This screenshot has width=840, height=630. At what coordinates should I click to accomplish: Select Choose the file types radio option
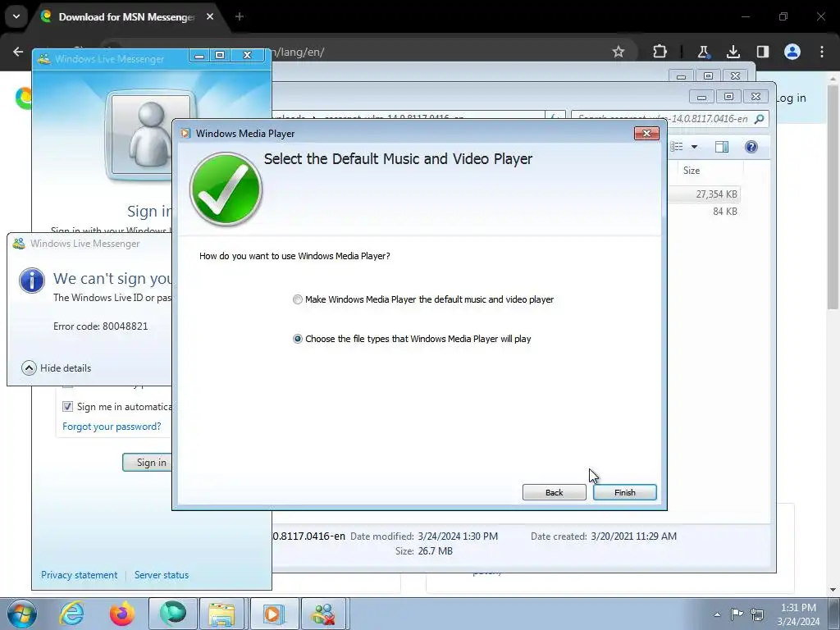(297, 339)
